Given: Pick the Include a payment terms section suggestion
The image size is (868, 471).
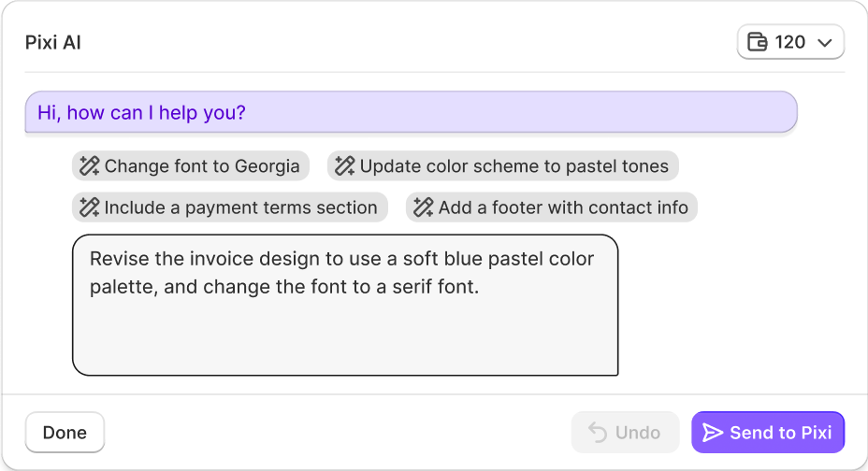Looking at the screenshot, I should [230, 207].
